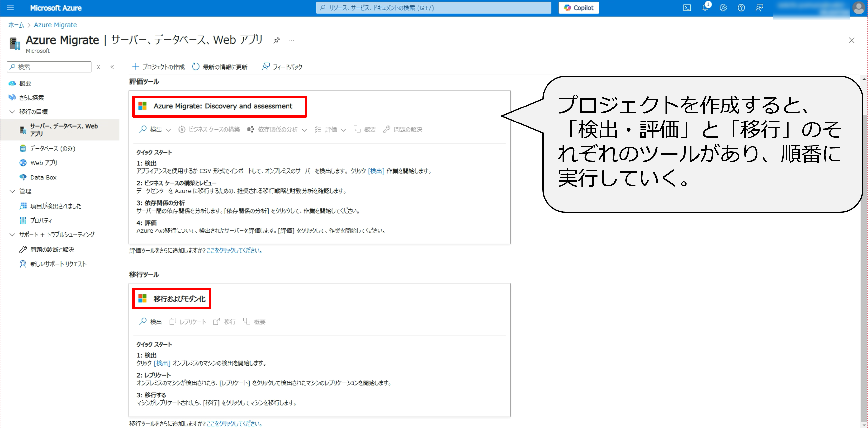Collapse the 管理 section
Viewport: 868px width, 428px height.
pos(13,191)
